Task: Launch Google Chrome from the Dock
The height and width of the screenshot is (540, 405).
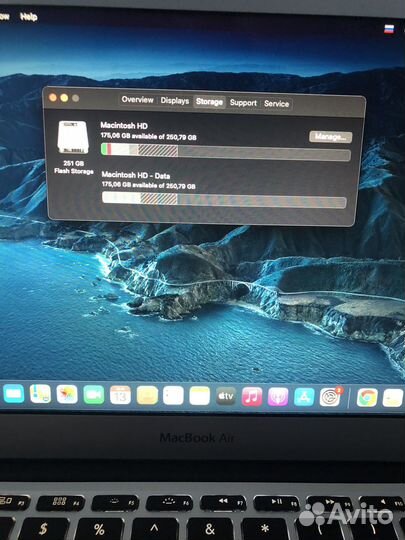Action: point(367,397)
